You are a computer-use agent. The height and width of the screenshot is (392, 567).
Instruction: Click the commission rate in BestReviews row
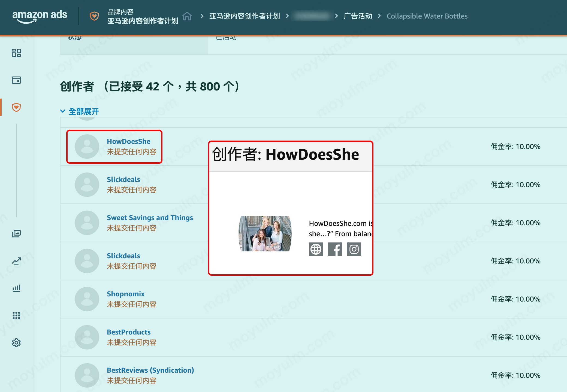(x=515, y=375)
